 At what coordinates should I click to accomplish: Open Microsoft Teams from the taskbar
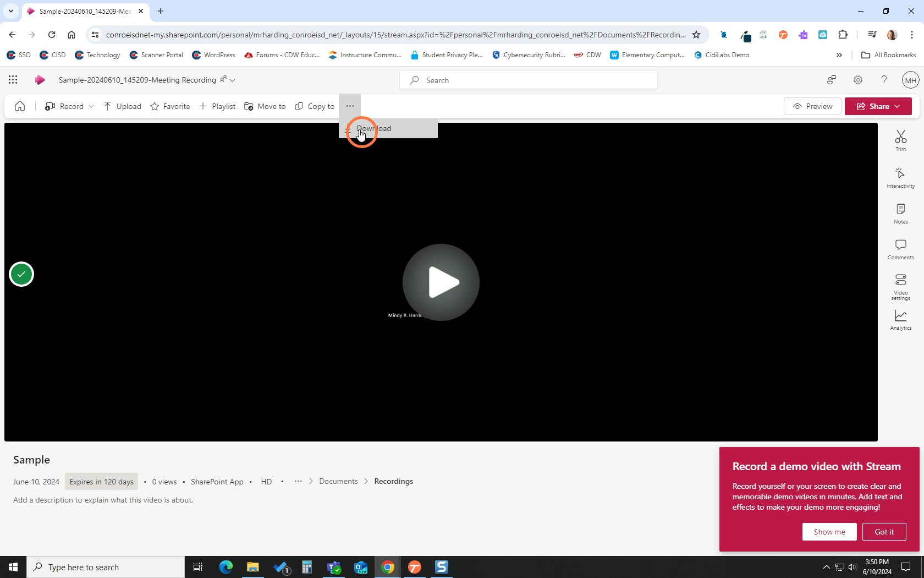point(334,567)
